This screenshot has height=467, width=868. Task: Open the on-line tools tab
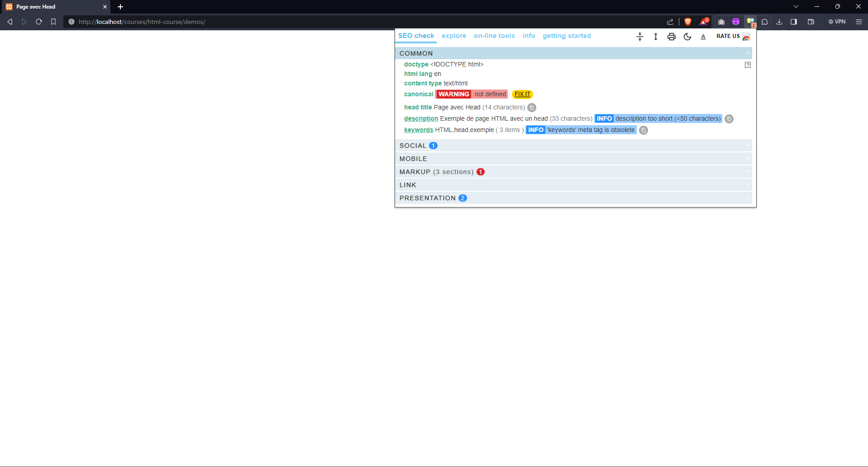[494, 36]
